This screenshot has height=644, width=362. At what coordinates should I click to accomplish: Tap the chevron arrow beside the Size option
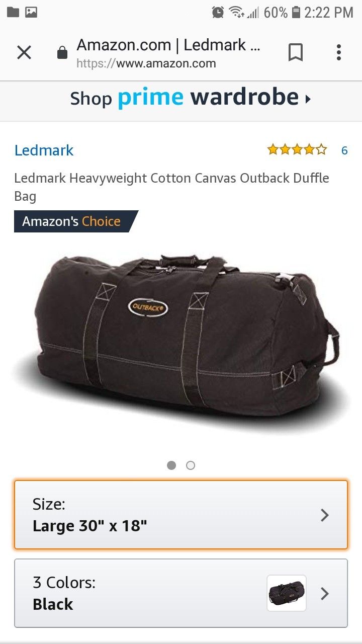click(x=325, y=515)
